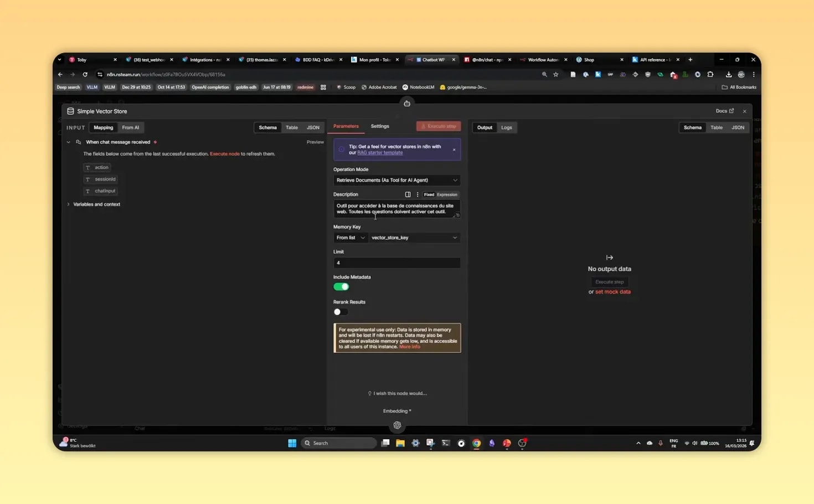Edit the Limit value field
Viewport: 814px width, 504px height.
(396, 263)
